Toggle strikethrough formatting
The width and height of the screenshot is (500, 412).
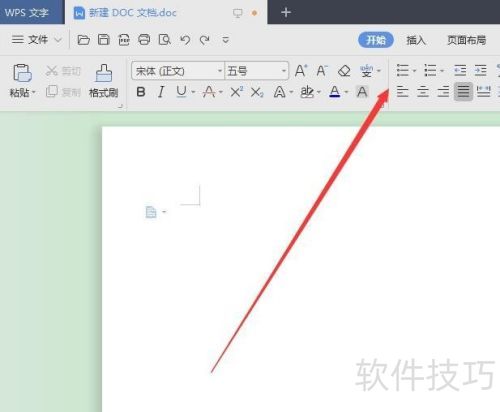pyautogui.click(x=209, y=92)
